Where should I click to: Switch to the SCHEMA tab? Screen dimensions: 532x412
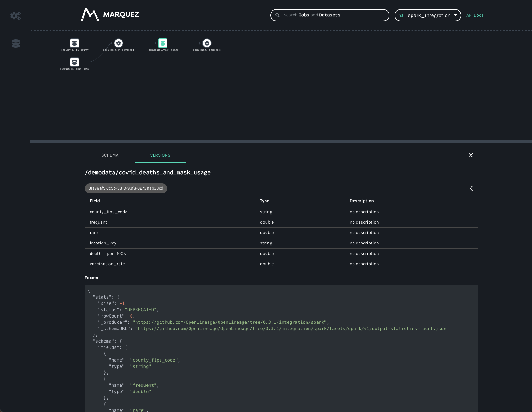(x=110, y=155)
